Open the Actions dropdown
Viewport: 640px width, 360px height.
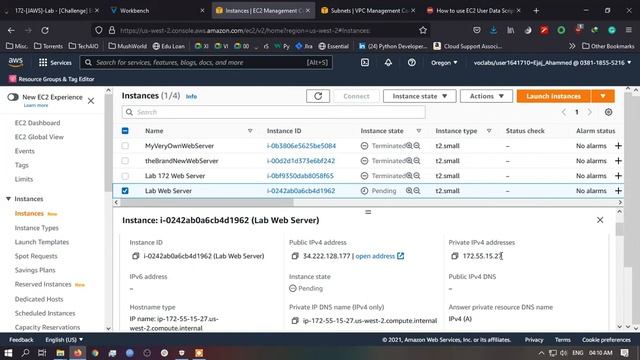coord(487,96)
